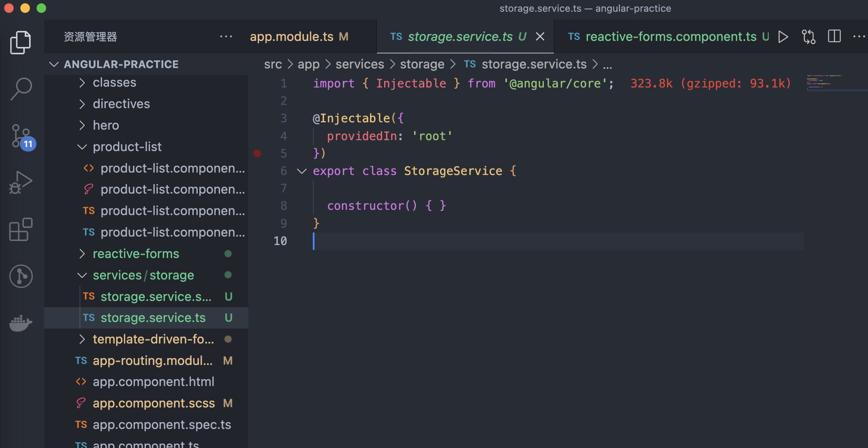The height and width of the screenshot is (448, 868).
Task: Collapse the product-list folder
Action: click(x=127, y=147)
